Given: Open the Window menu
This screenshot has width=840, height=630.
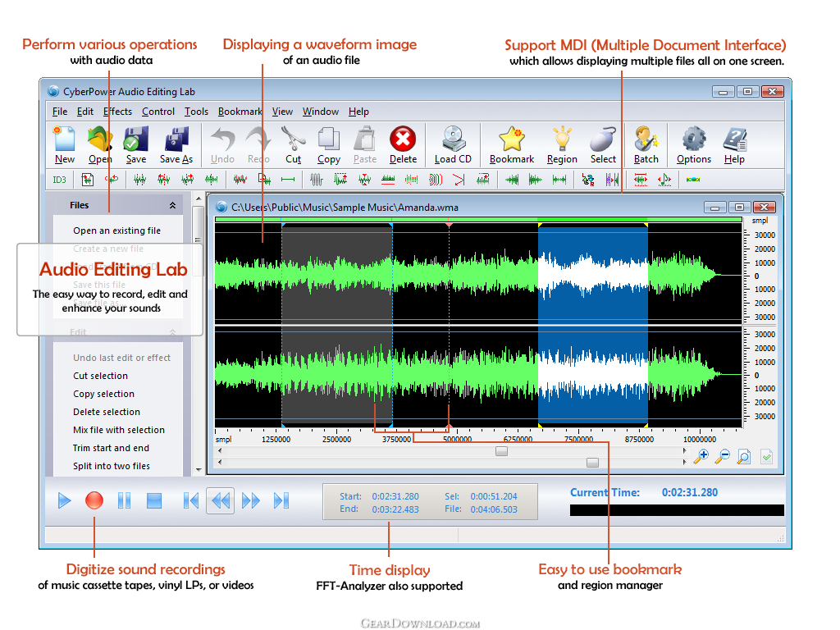Looking at the screenshot, I should point(321,112).
